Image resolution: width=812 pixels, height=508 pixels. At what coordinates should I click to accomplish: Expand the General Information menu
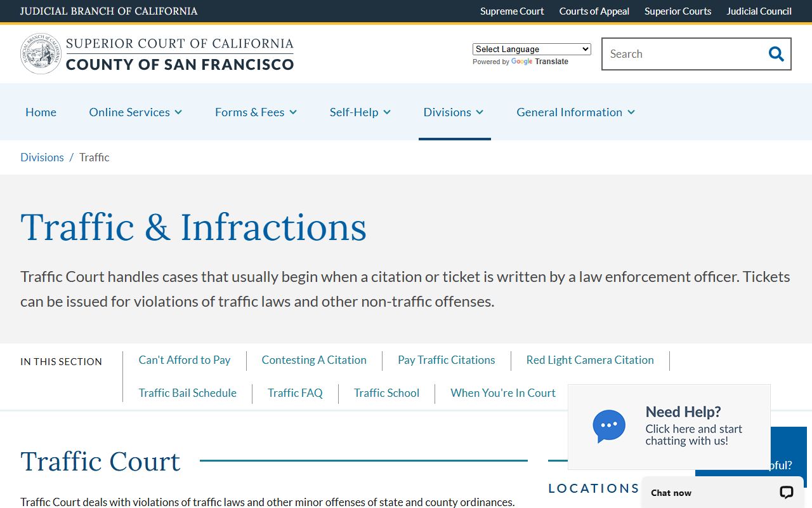576,112
